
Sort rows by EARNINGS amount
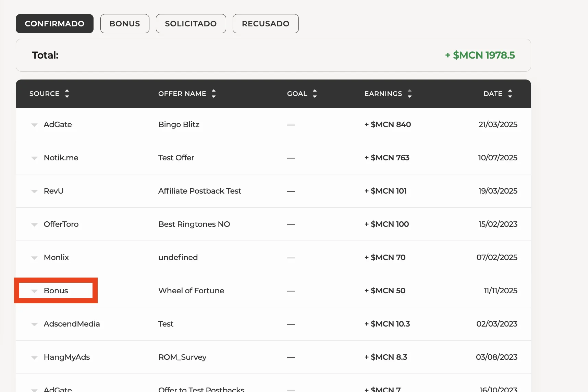[x=410, y=94]
